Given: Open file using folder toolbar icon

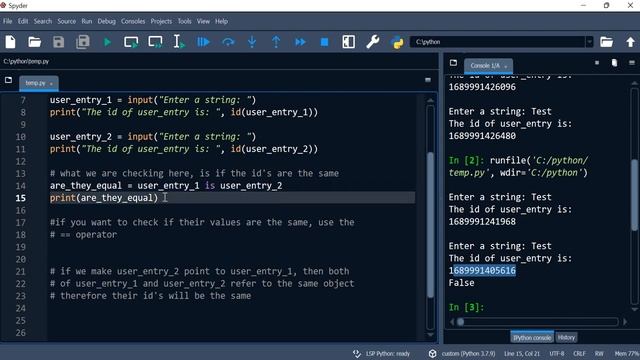Looking at the screenshot, I should pyautogui.click(x=34, y=42).
